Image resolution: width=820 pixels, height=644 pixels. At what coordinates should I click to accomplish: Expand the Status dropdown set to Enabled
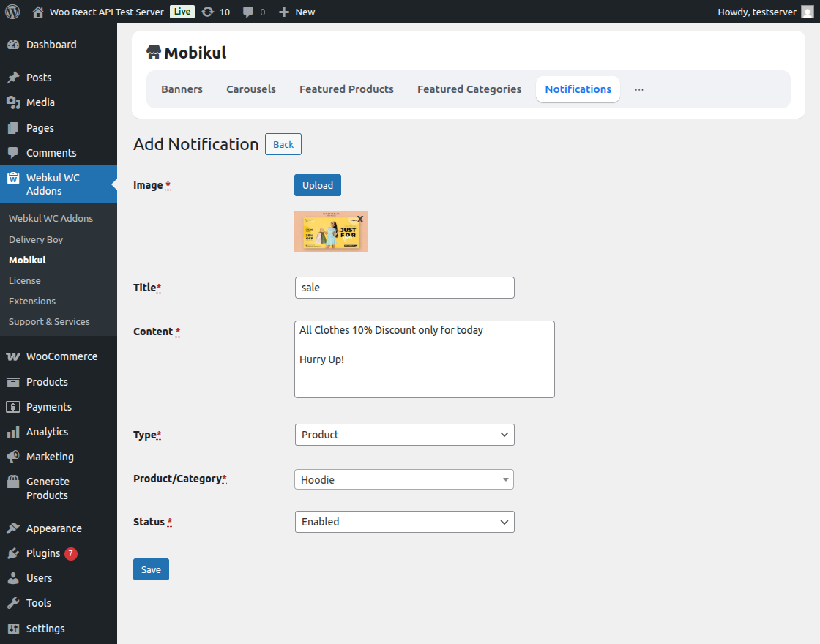404,522
